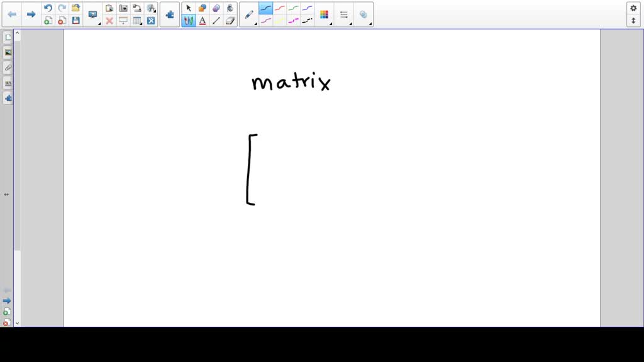Image resolution: width=644 pixels, height=362 pixels.
Task: Select the Shapes tool
Action: 202,8
